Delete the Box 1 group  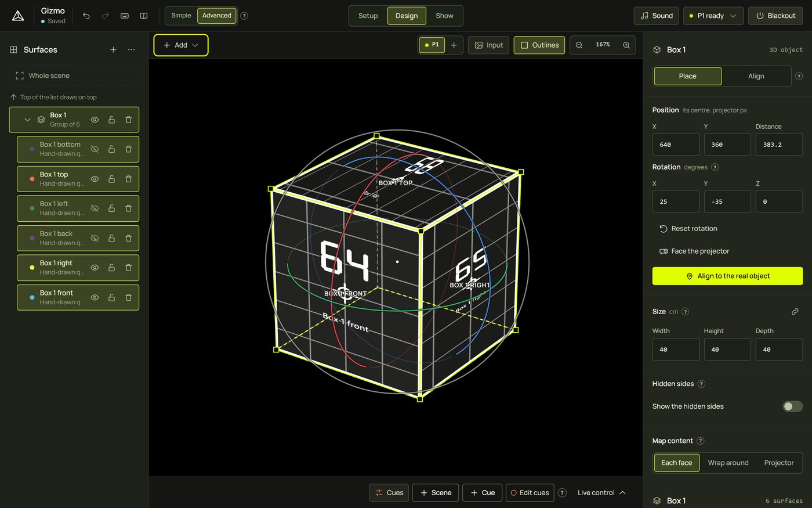(x=129, y=120)
